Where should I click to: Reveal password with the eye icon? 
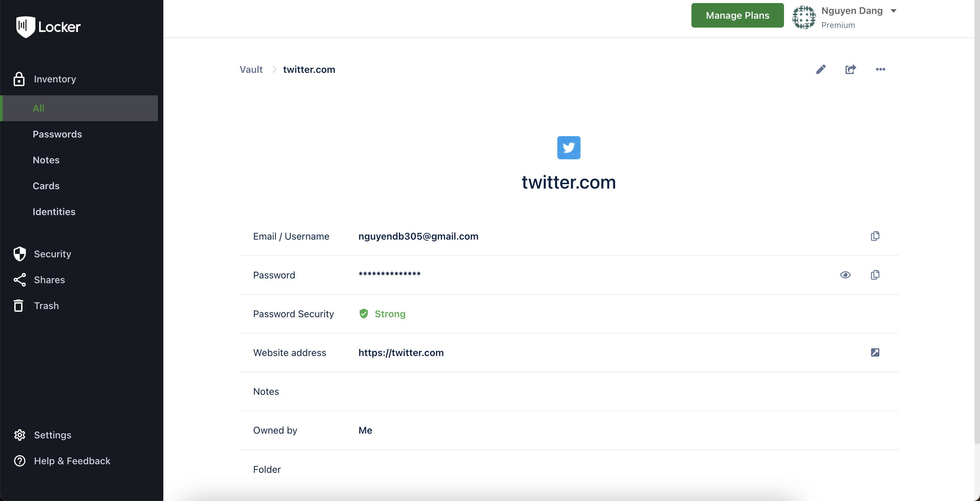point(845,275)
